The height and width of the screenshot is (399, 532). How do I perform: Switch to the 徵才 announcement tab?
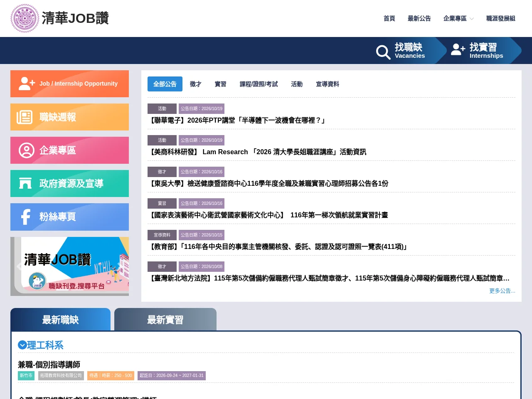click(x=196, y=84)
